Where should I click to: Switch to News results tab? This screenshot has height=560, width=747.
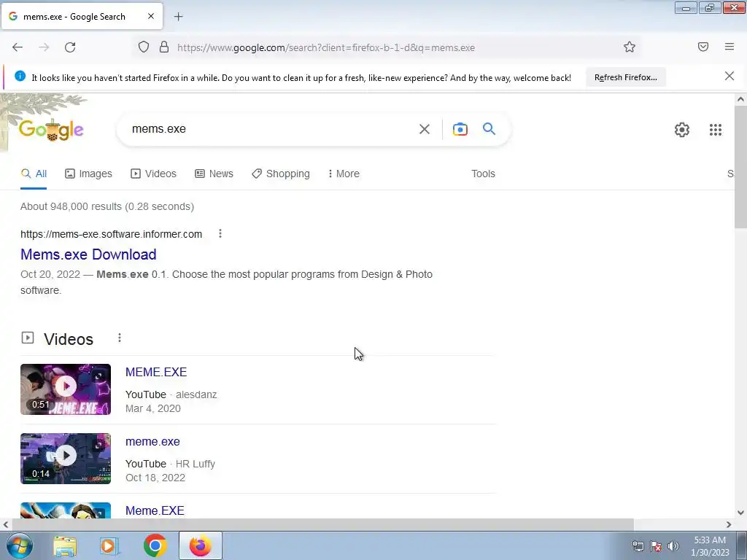214,174
